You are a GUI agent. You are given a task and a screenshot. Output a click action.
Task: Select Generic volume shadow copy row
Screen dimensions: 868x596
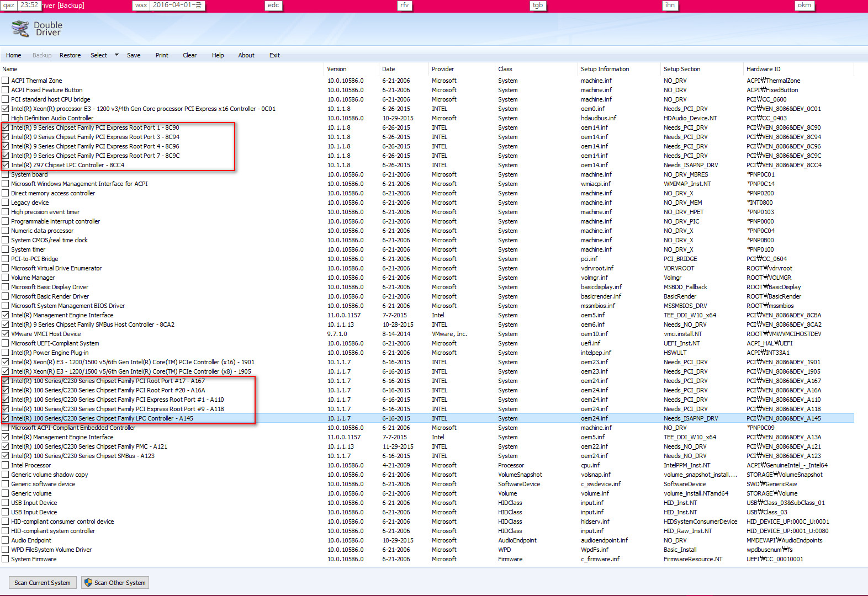pos(427,475)
